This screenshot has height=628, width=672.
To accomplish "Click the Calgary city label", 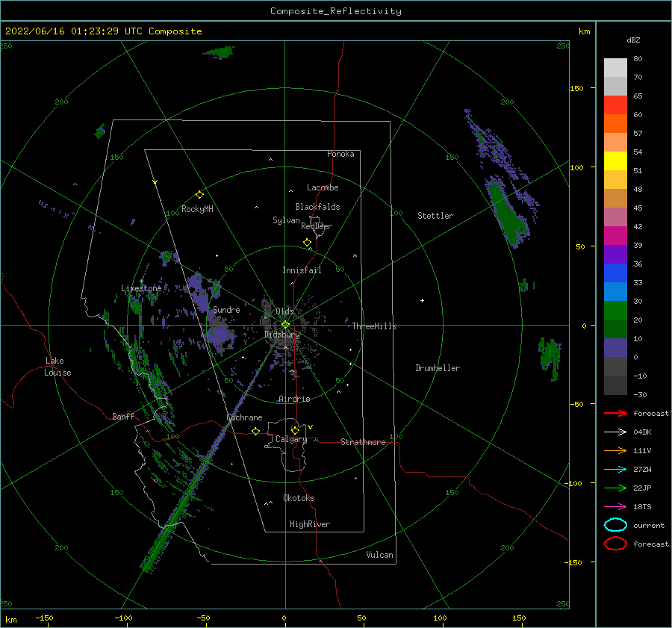I will (x=291, y=439).
